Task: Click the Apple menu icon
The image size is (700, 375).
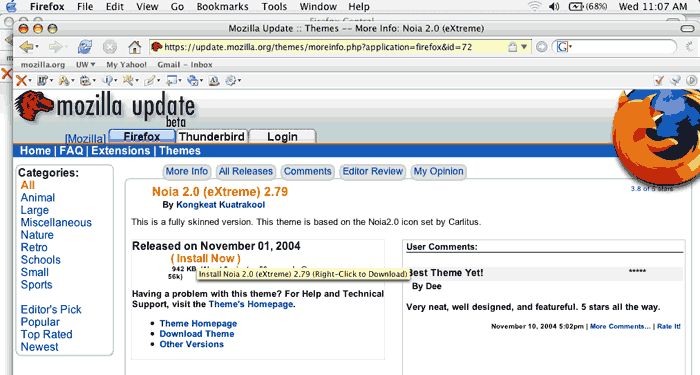Action: (x=11, y=6)
